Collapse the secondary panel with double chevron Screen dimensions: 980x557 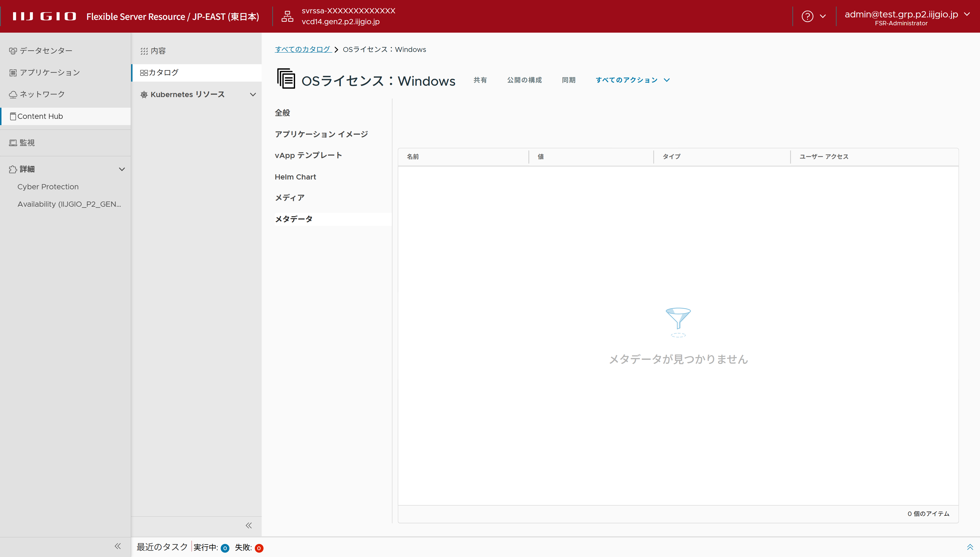pos(249,525)
